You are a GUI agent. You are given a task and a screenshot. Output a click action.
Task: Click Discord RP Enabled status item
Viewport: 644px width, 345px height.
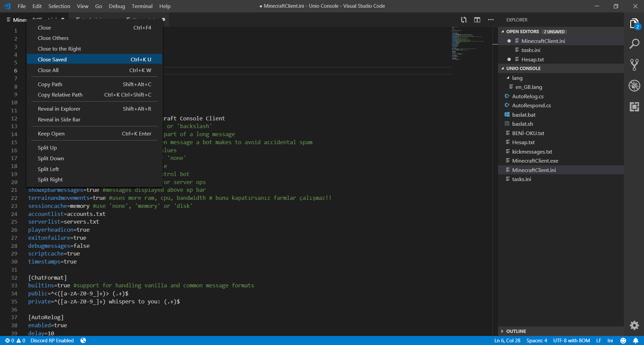click(x=52, y=340)
